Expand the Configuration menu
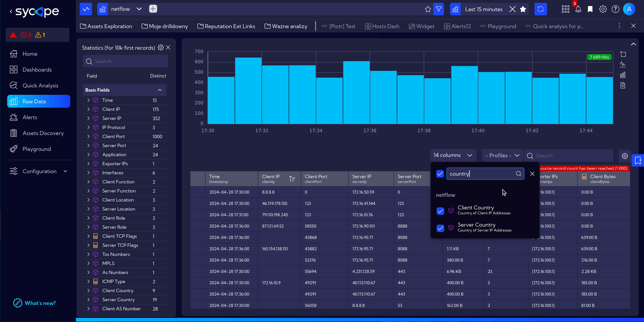The width and height of the screenshot is (644, 322). point(39,171)
